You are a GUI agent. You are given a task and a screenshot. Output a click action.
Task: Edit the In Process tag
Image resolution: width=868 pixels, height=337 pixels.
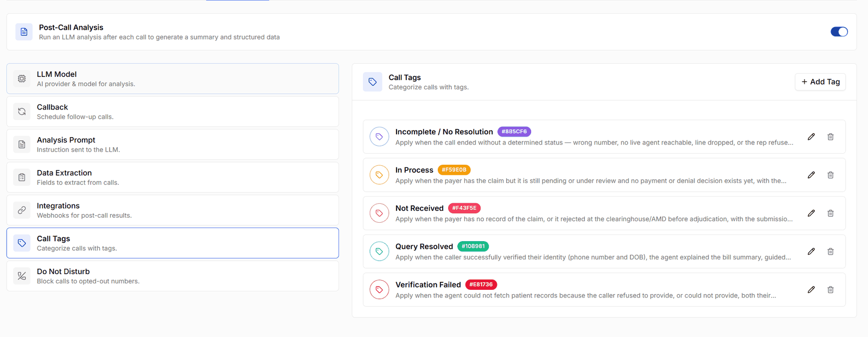tap(811, 175)
